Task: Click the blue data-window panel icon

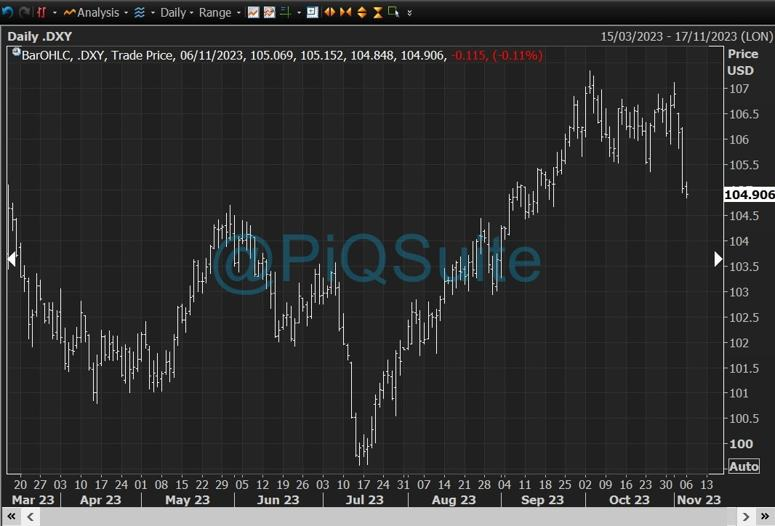Action: click(312, 12)
